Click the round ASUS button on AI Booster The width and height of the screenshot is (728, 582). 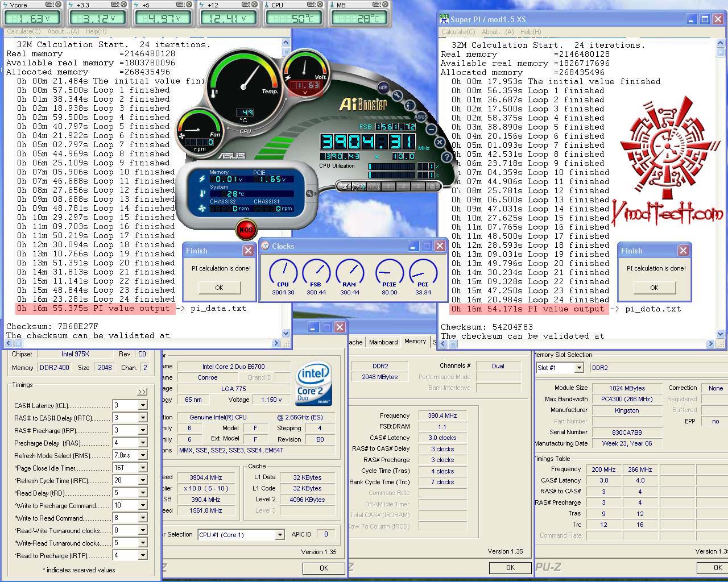coord(421,117)
